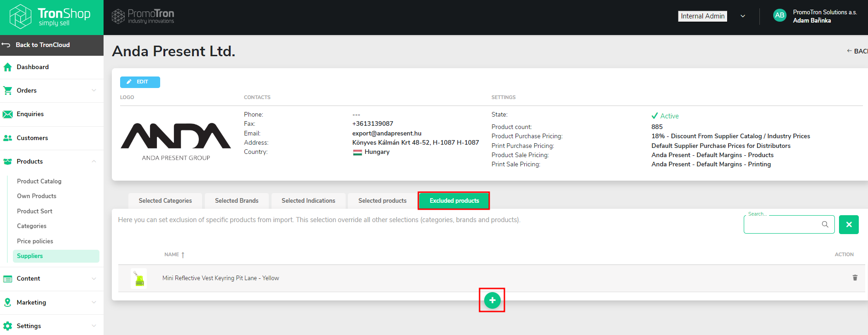Screen dimensions: 868x335
Task: Click the Customers people icon
Action: pyautogui.click(x=7, y=138)
